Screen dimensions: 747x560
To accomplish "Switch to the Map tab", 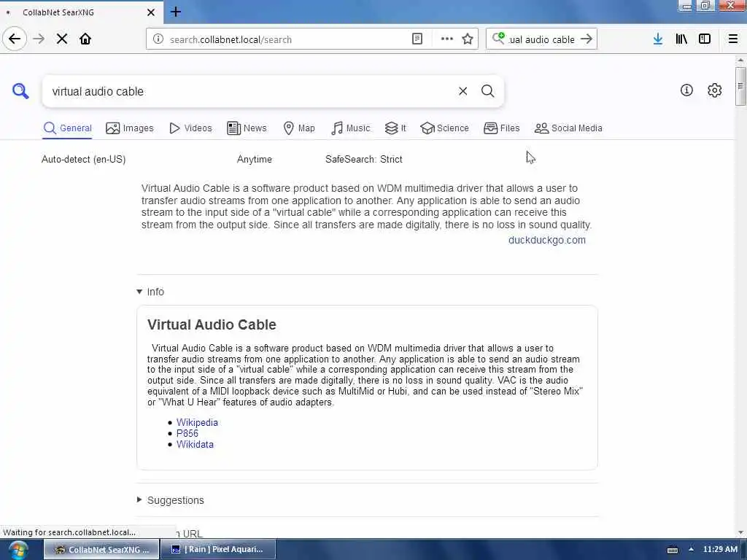I will tap(298, 128).
